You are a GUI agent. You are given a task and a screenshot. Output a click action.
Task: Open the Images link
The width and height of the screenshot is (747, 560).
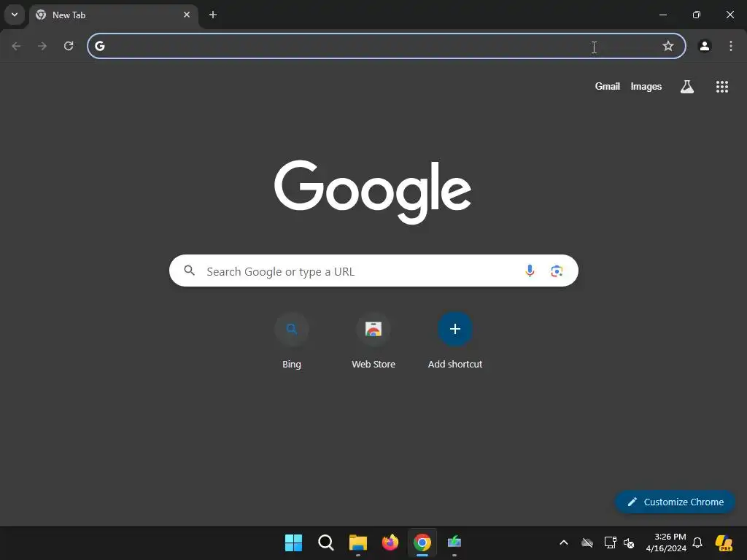point(646,86)
